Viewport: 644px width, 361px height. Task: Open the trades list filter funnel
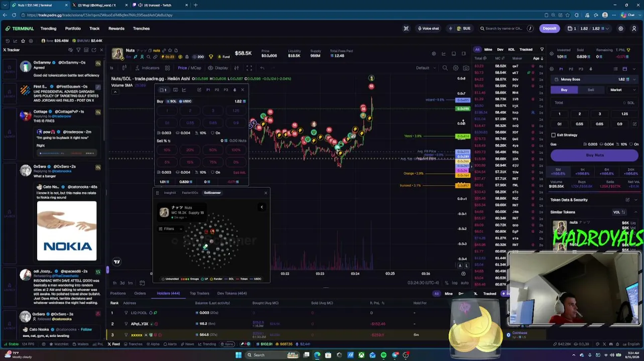click(x=542, y=50)
